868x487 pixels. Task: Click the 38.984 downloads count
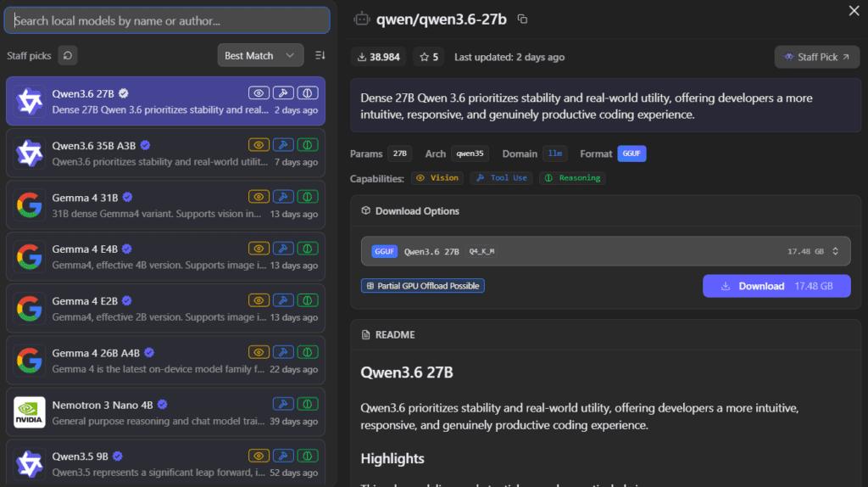[x=379, y=57]
